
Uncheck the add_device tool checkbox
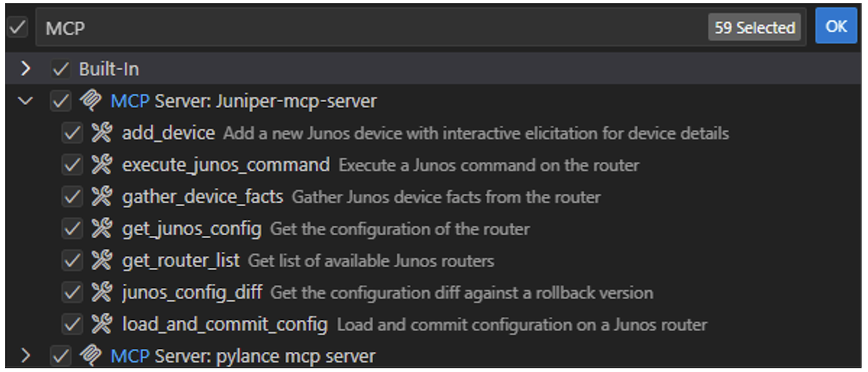point(72,133)
